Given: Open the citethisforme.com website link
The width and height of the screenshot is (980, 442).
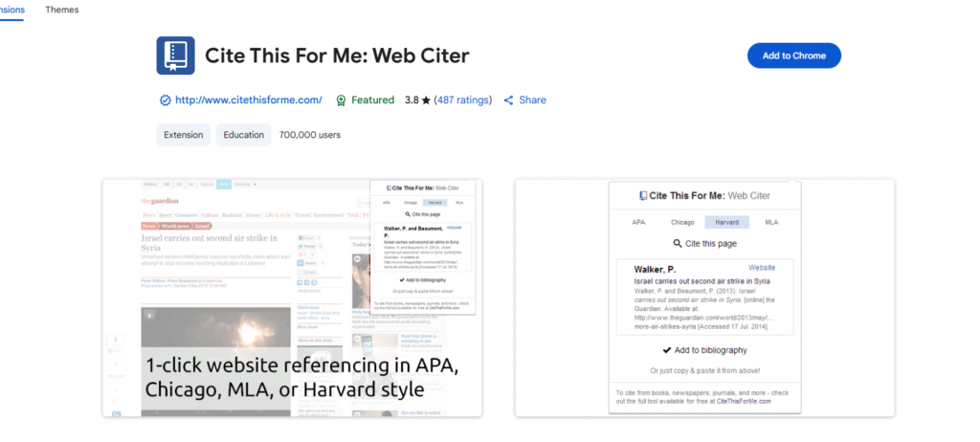Looking at the screenshot, I should click(x=248, y=99).
